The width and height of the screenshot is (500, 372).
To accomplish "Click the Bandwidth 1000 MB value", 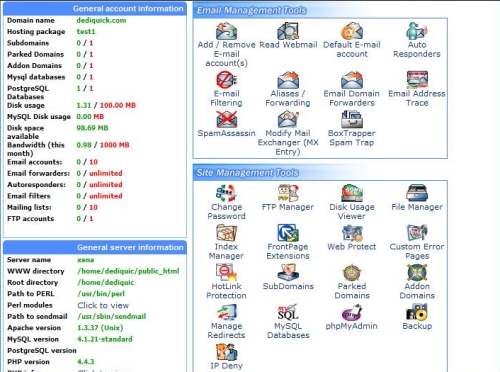I will [x=115, y=145].
